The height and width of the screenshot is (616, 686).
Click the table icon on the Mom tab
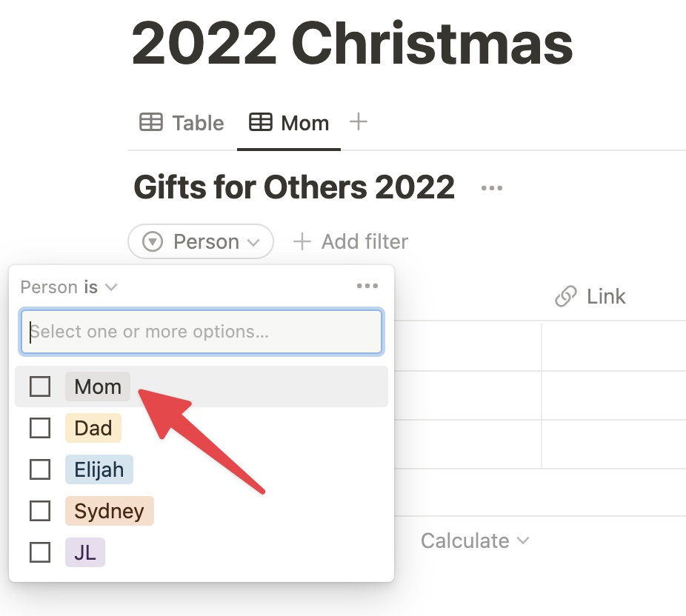261,122
